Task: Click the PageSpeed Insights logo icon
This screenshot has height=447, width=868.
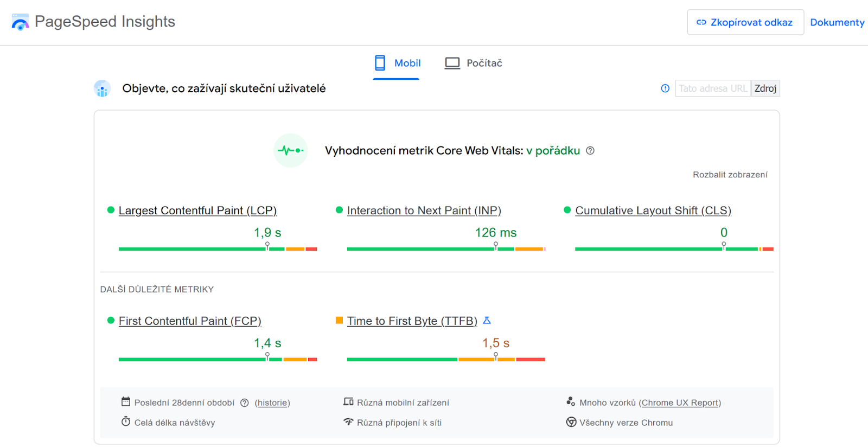Action: coord(20,22)
